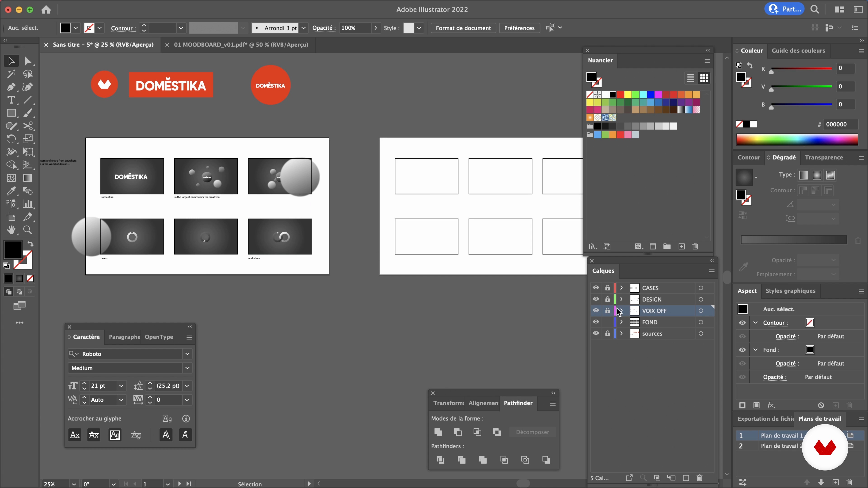Image resolution: width=868 pixels, height=488 pixels.
Task: Open the Style dropdown in control bar
Action: pos(419,28)
